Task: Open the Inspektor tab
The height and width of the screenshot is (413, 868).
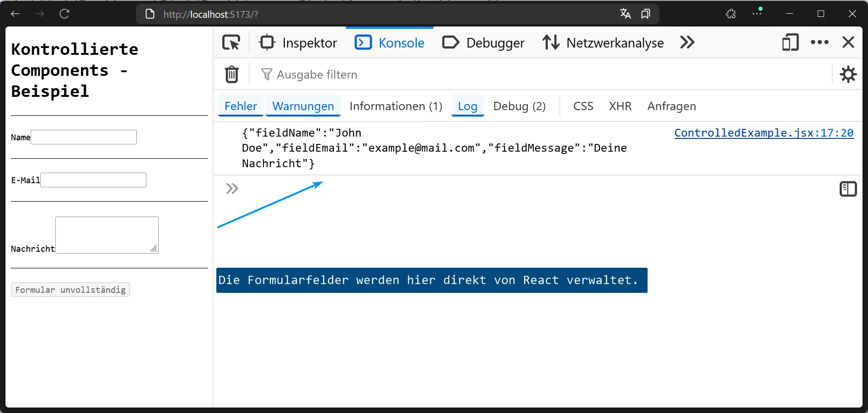Action: (x=298, y=42)
